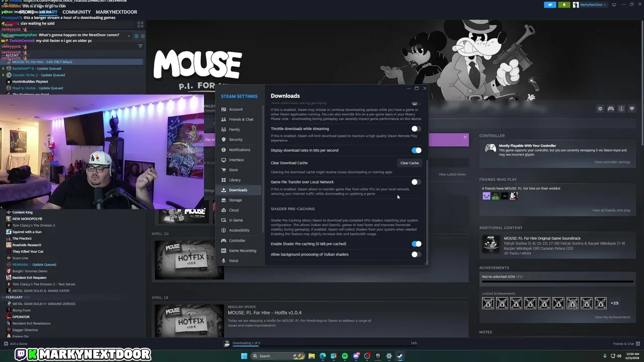
Task: Open the Windows Start menu
Action: coord(244,356)
